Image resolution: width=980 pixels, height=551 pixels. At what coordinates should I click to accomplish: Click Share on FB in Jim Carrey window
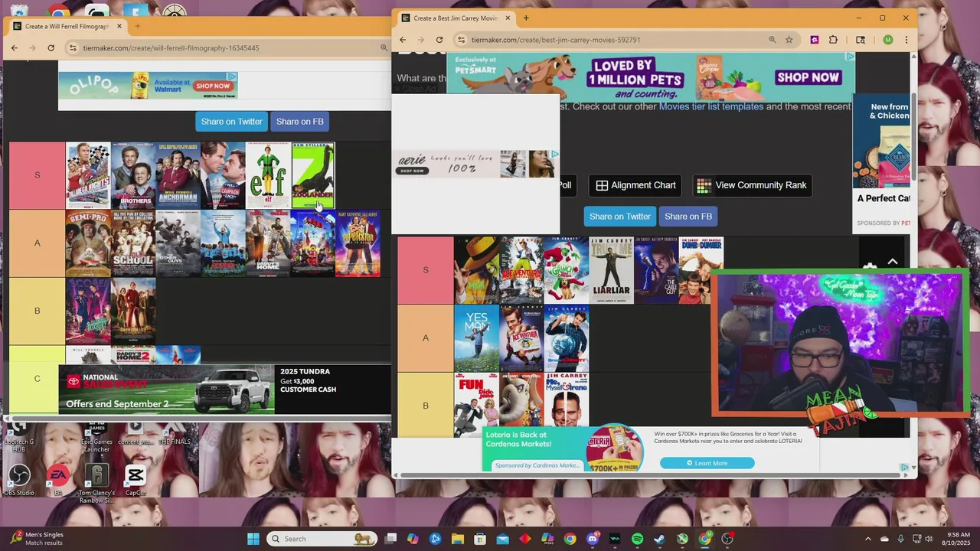pos(688,217)
